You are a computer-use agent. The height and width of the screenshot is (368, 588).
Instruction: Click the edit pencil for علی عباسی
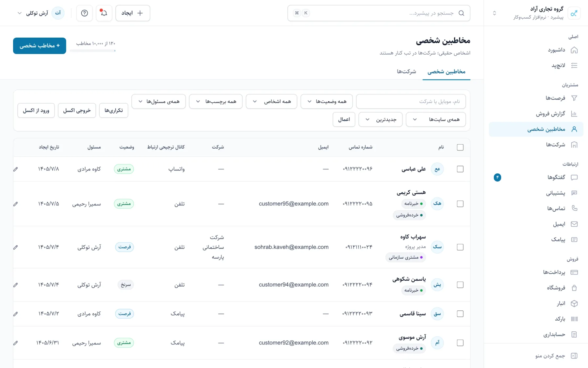pyautogui.click(x=16, y=169)
